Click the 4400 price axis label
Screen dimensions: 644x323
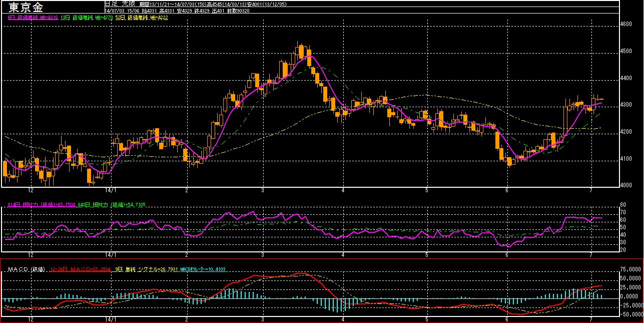[x=626, y=78]
